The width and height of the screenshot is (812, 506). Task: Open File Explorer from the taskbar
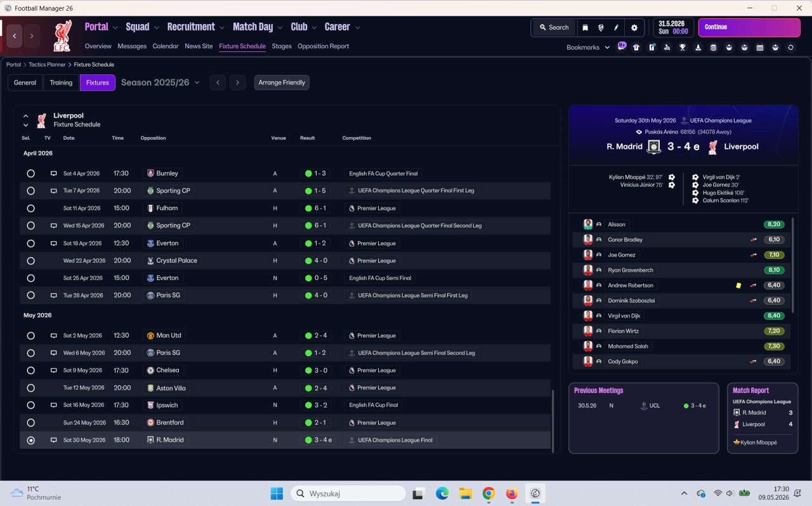465,493
